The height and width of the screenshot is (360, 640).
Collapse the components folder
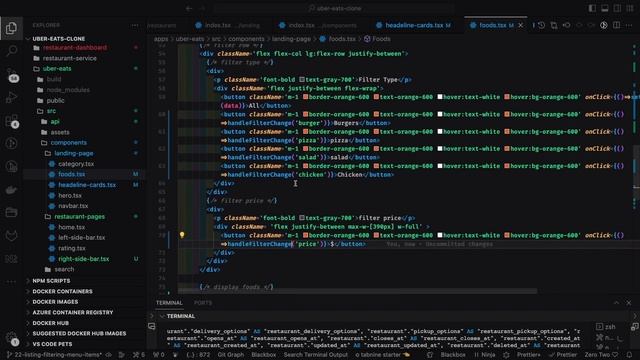tap(69, 143)
